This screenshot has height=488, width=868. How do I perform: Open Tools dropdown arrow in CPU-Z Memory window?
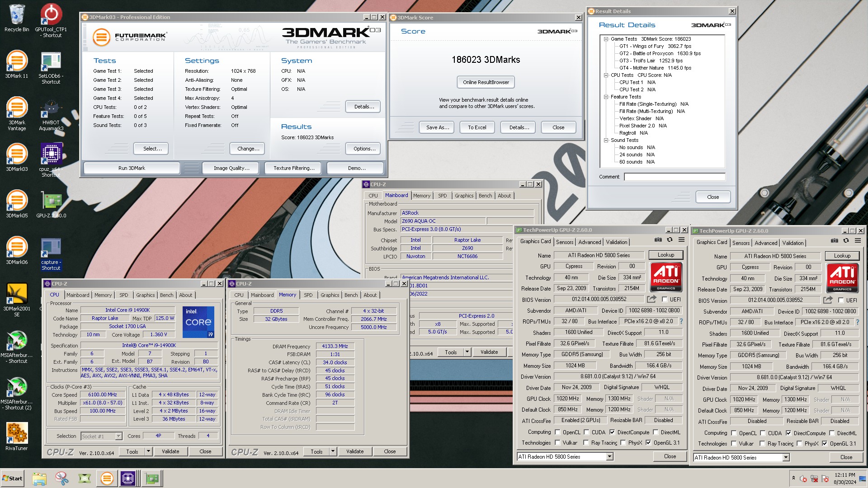pyautogui.click(x=332, y=451)
